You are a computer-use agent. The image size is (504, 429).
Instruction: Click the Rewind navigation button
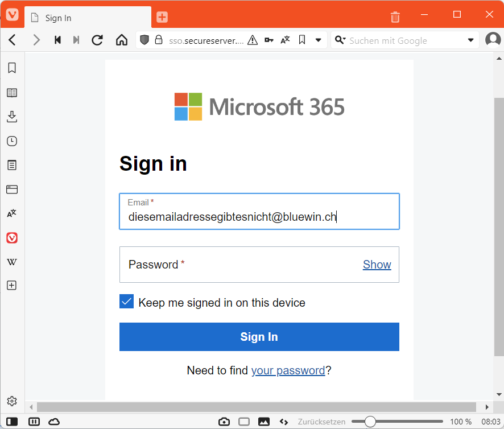tap(57, 40)
